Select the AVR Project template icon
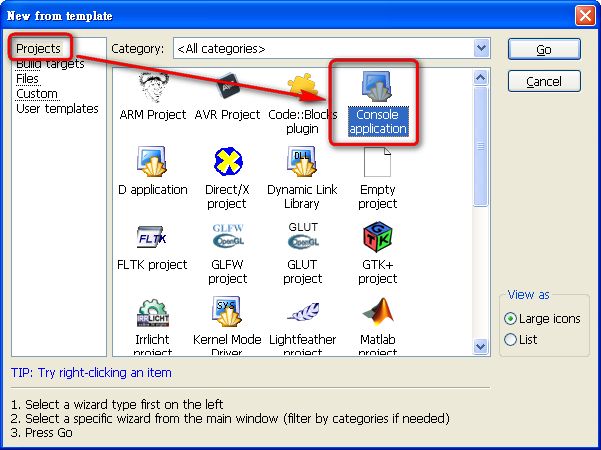 point(228,87)
